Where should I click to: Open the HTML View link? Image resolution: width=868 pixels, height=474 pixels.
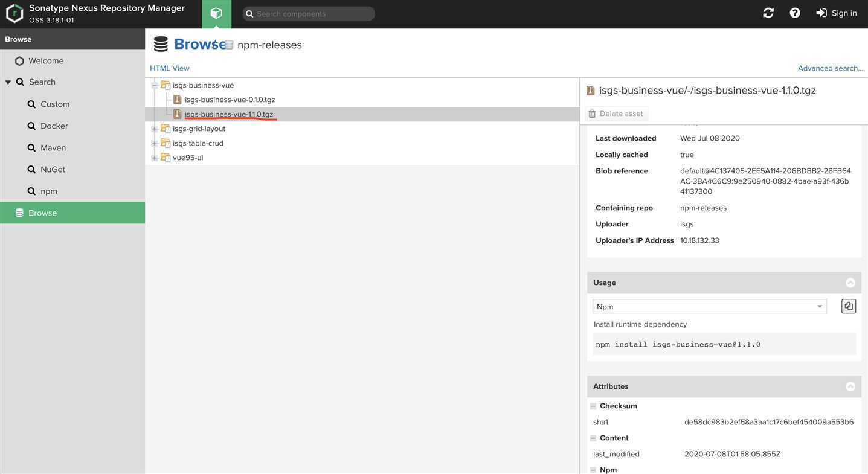170,68
